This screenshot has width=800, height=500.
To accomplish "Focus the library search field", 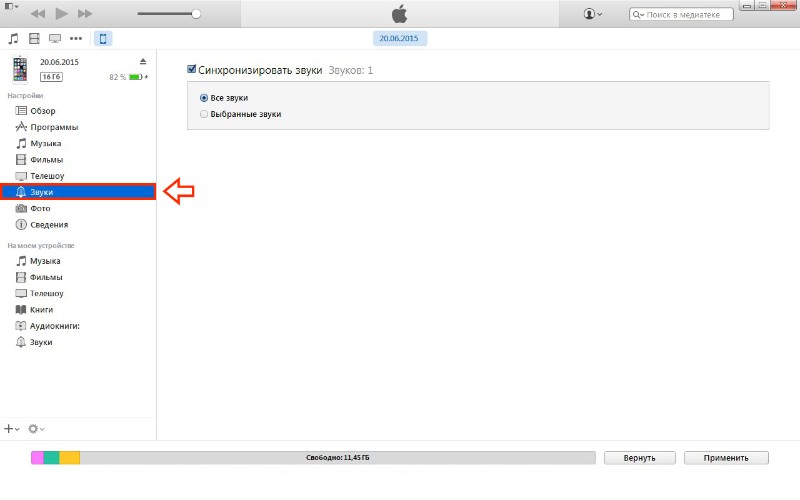I will (681, 14).
